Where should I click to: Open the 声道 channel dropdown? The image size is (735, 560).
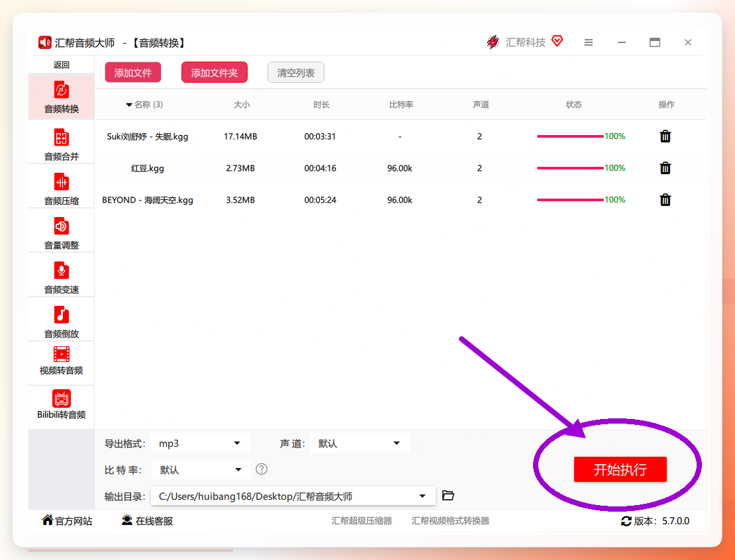pos(360,443)
